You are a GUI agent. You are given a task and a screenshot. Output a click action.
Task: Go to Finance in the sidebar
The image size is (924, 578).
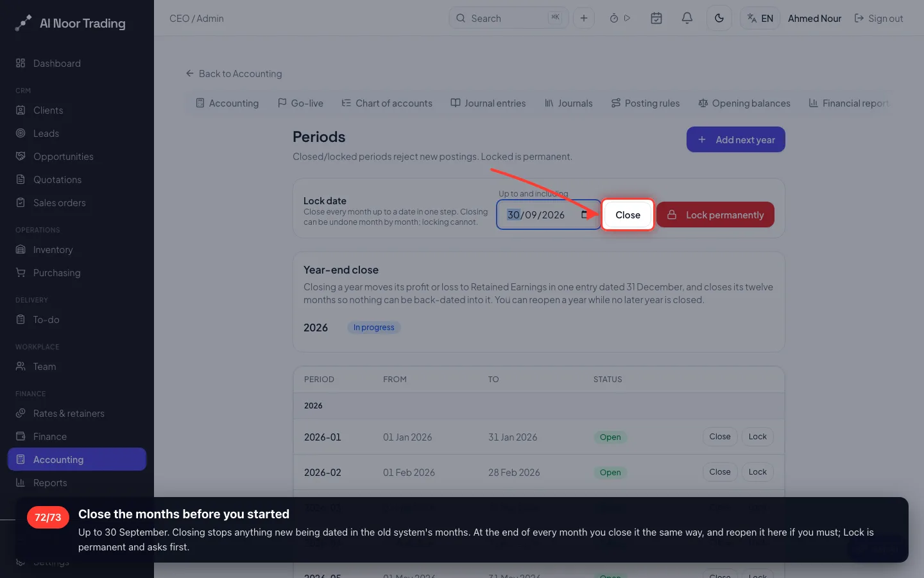click(77, 437)
